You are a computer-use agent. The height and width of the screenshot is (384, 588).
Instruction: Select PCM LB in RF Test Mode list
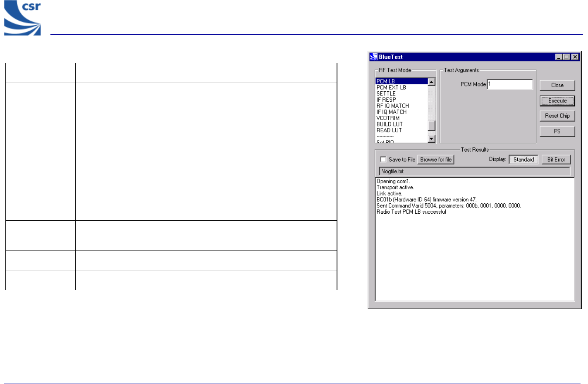pyautogui.click(x=402, y=81)
